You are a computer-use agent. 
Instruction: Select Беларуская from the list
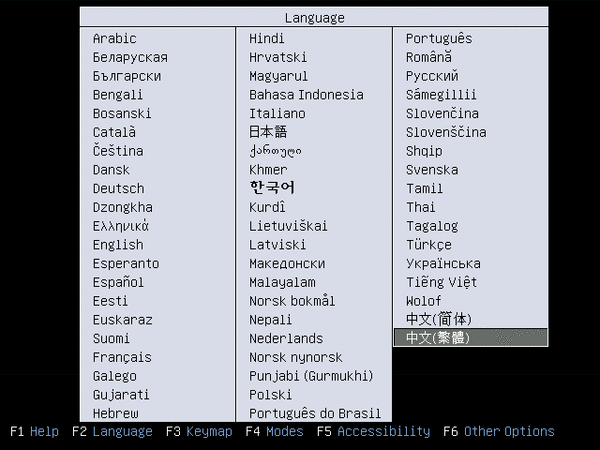[x=130, y=57]
